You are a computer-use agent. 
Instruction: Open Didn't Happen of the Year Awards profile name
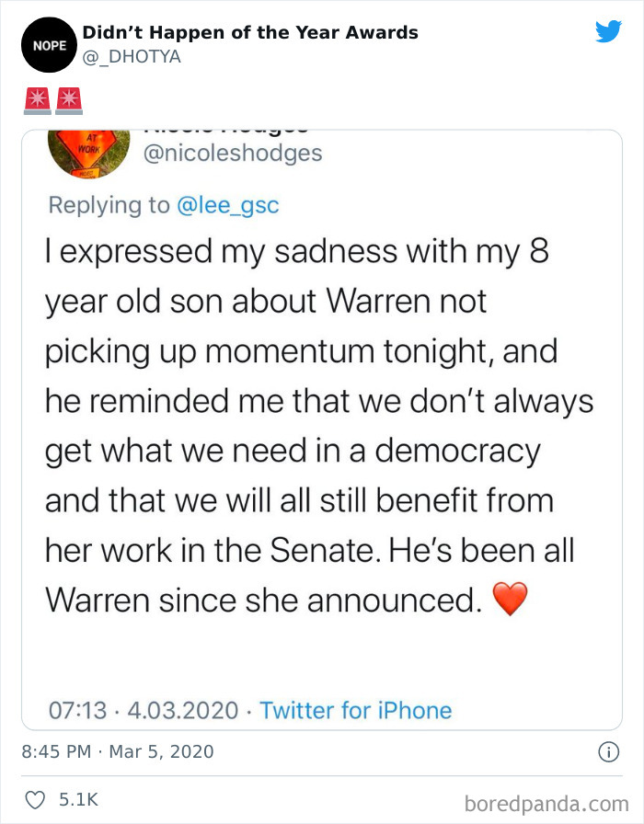tap(250, 32)
